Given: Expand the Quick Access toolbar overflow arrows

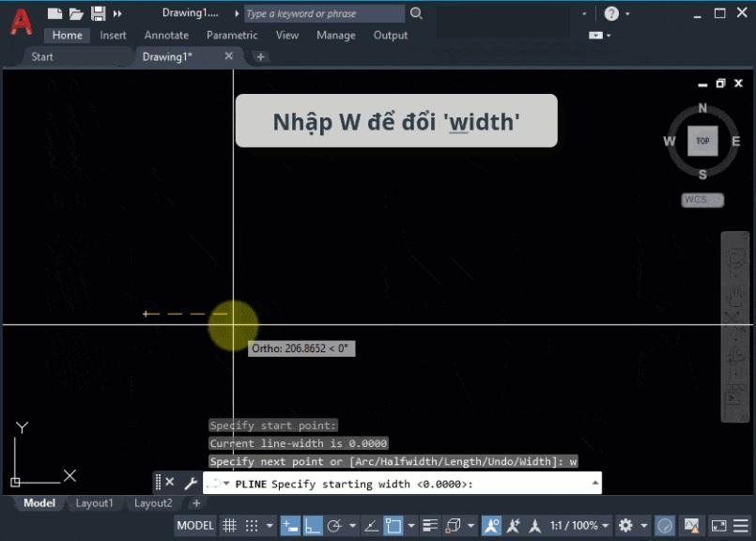Looking at the screenshot, I should point(117,14).
